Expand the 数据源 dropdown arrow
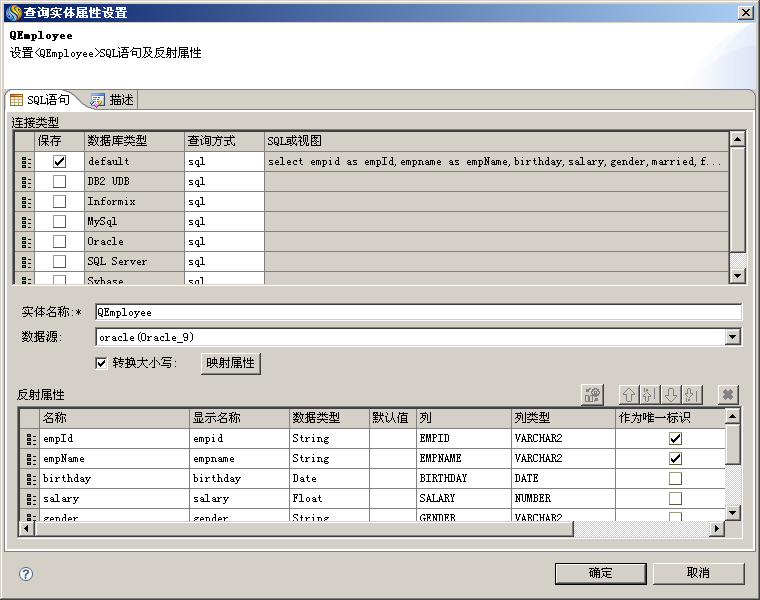The width and height of the screenshot is (760, 600). tap(733, 337)
